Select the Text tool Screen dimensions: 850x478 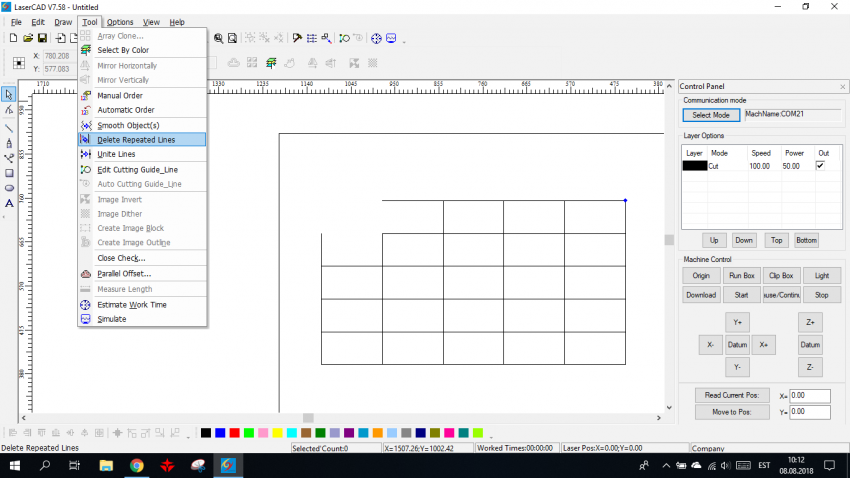pos(9,203)
